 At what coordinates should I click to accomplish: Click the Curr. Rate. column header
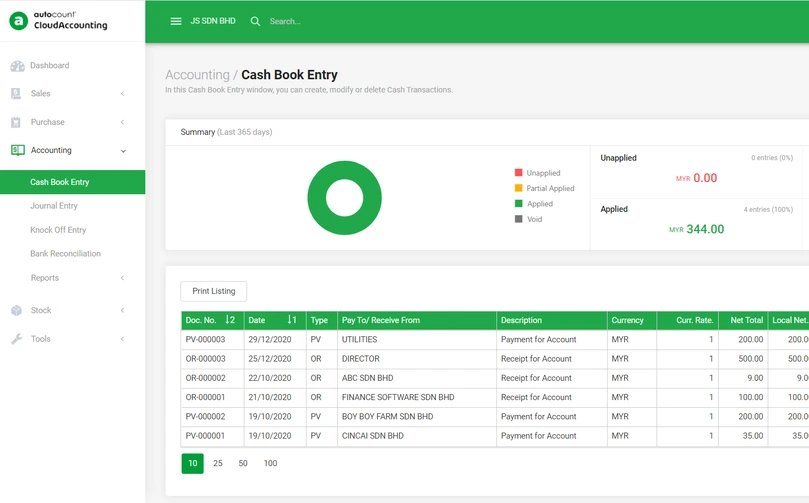pyautogui.click(x=687, y=320)
